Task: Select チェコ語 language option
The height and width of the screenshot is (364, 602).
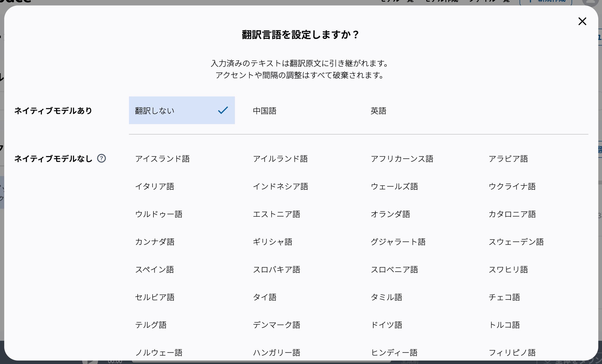Action: 504,297
